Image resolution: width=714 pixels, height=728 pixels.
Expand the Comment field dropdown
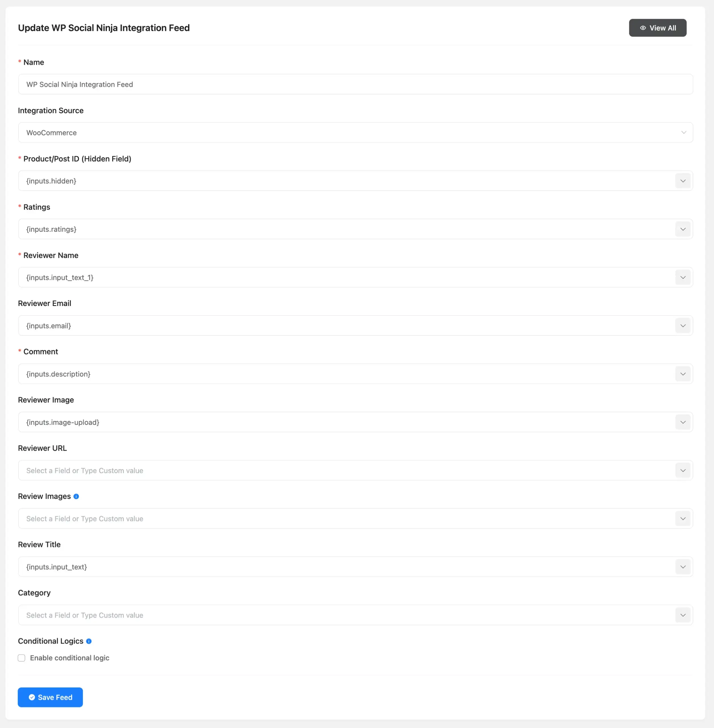click(x=683, y=374)
